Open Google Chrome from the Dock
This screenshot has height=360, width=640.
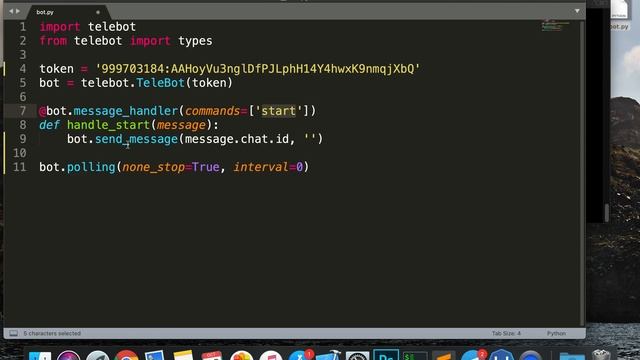127,355
